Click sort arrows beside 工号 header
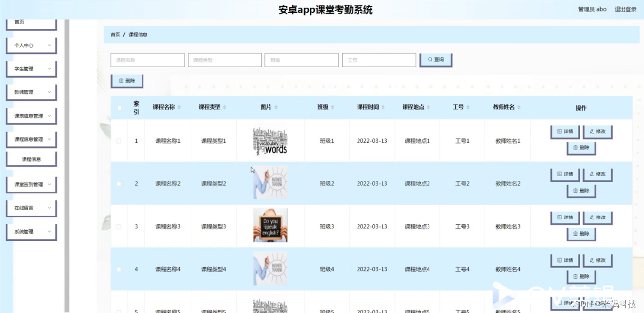 468,107
